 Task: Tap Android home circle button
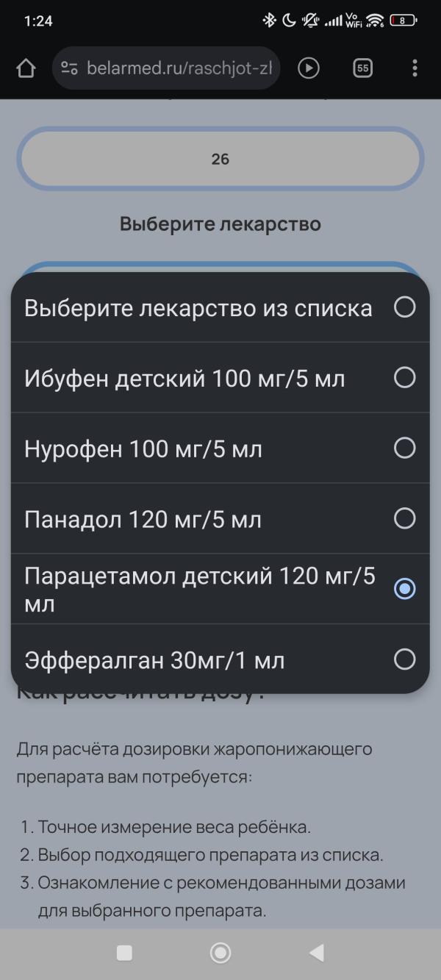220,953
